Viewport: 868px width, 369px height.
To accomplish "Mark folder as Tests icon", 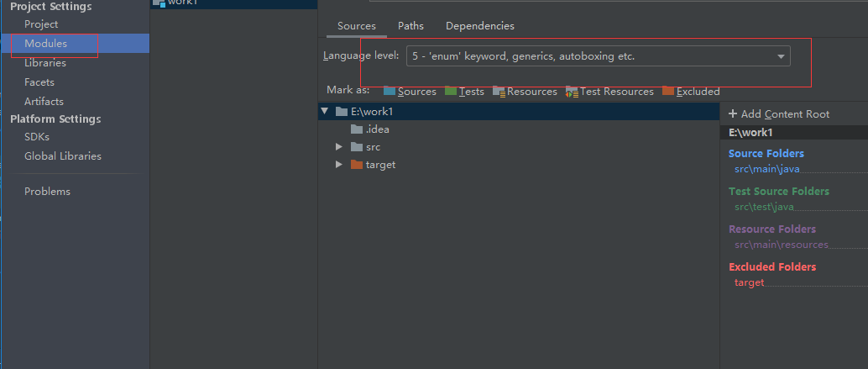I will (x=451, y=92).
